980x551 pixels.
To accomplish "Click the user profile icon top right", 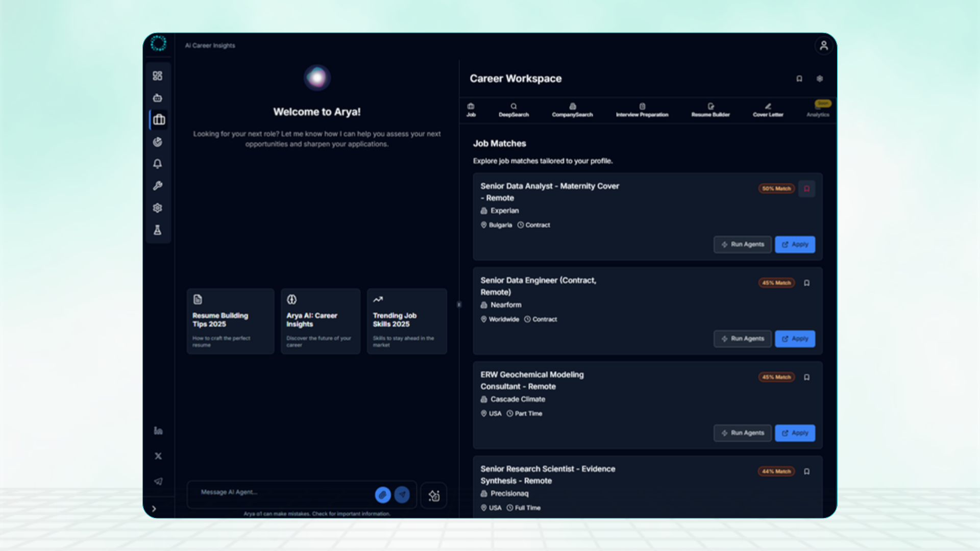I will pos(823,46).
